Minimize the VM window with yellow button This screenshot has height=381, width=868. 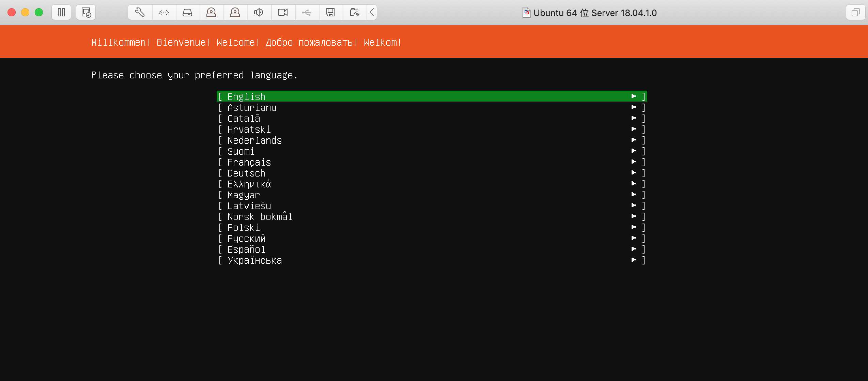point(25,13)
